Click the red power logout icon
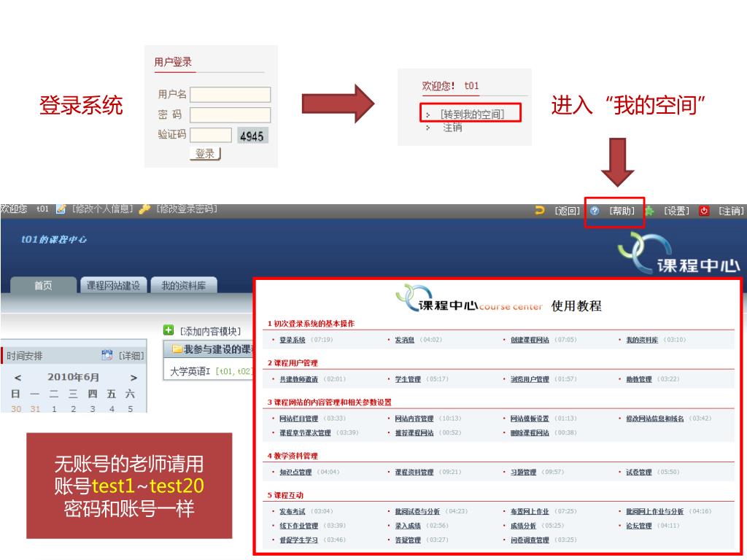Screen dimensions: 747x560 (704, 211)
